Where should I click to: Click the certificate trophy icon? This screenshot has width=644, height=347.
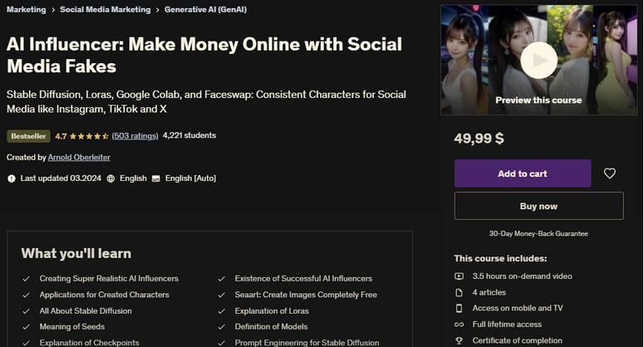(x=460, y=340)
